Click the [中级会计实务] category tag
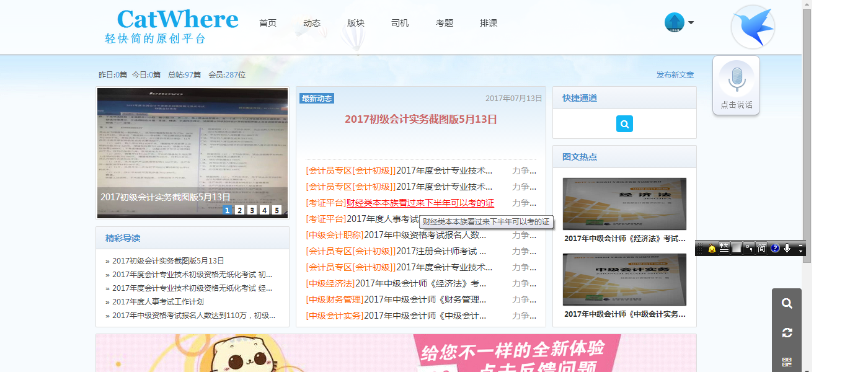 point(335,316)
